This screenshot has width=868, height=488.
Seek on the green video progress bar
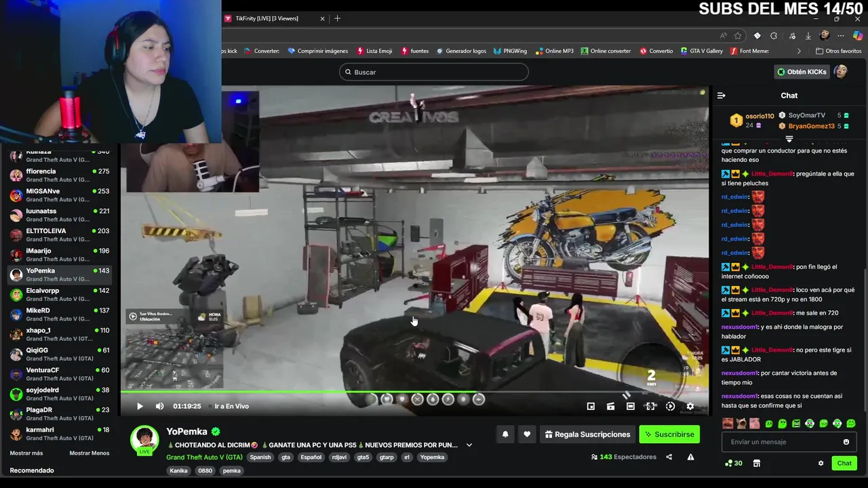[x=414, y=392]
